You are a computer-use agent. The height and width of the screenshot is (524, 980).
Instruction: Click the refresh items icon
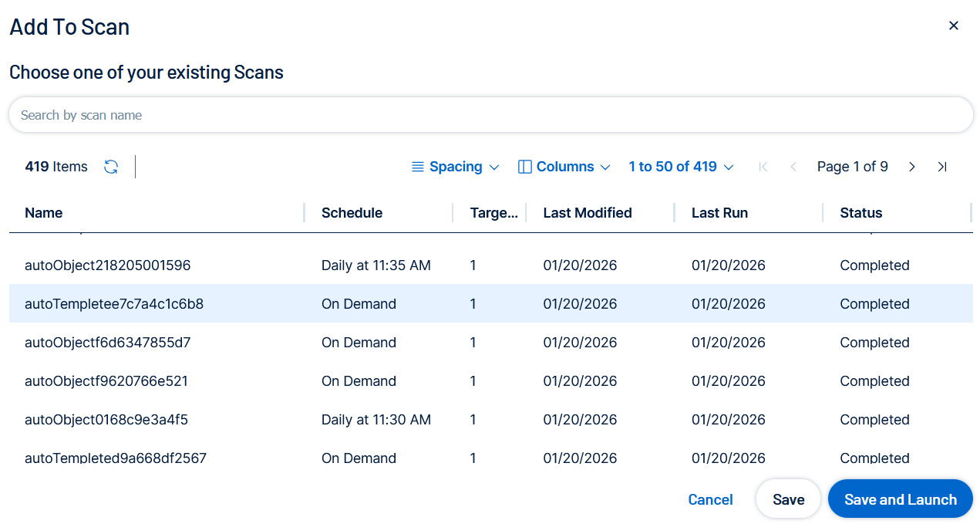click(111, 167)
